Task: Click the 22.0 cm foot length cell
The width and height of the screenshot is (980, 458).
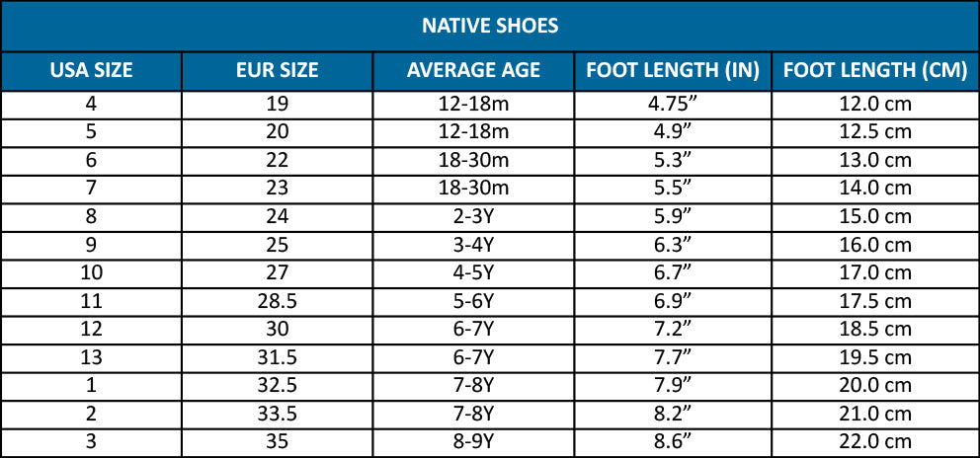Action: (x=875, y=442)
